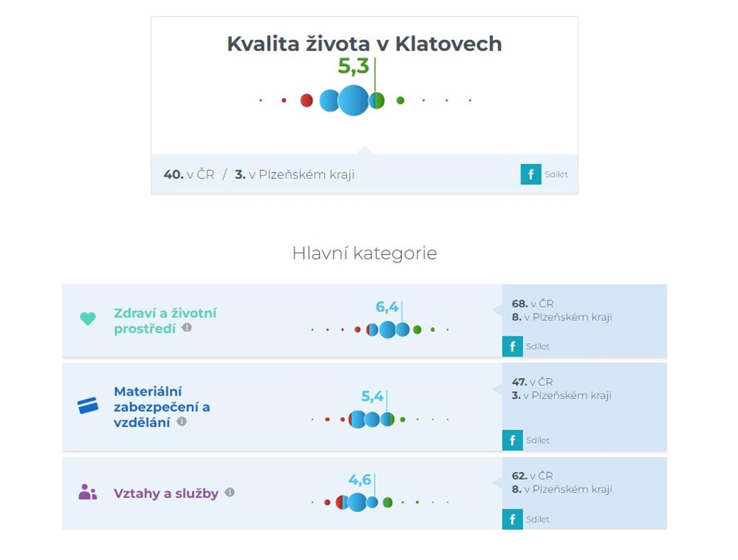Show info tooltip icon for Vztahy a služby

[x=229, y=492]
